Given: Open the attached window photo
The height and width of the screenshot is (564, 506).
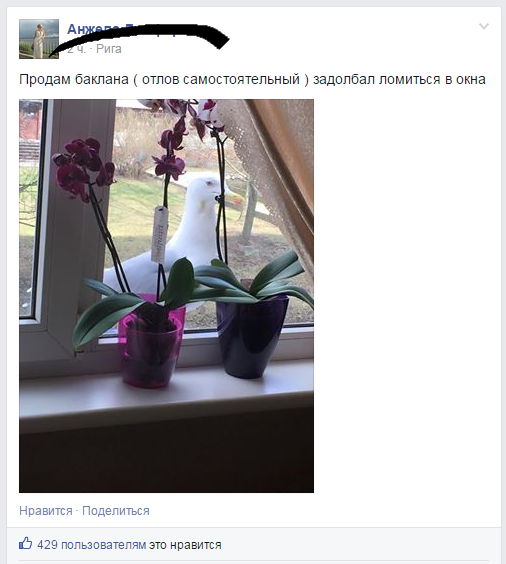Looking at the screenshot, I should point(167,296).
